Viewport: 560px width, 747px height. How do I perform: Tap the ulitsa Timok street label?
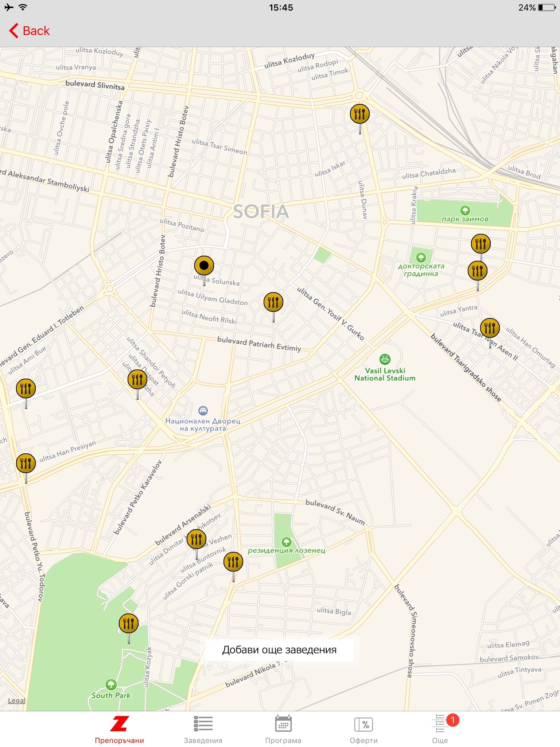[330, 74]
